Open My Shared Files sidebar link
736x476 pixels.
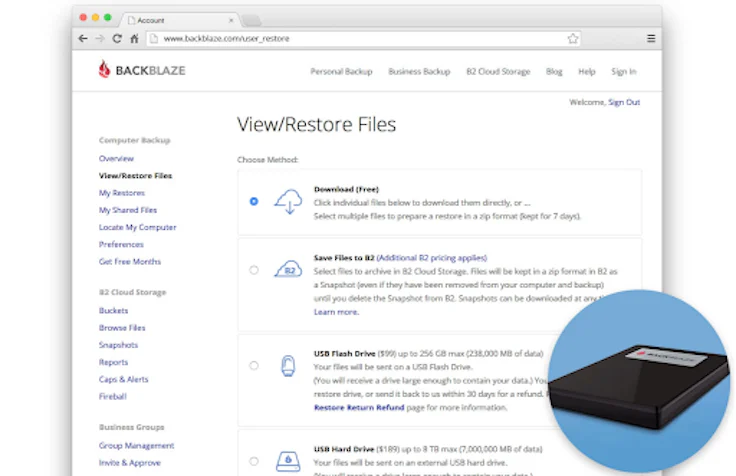coord(128,210)
